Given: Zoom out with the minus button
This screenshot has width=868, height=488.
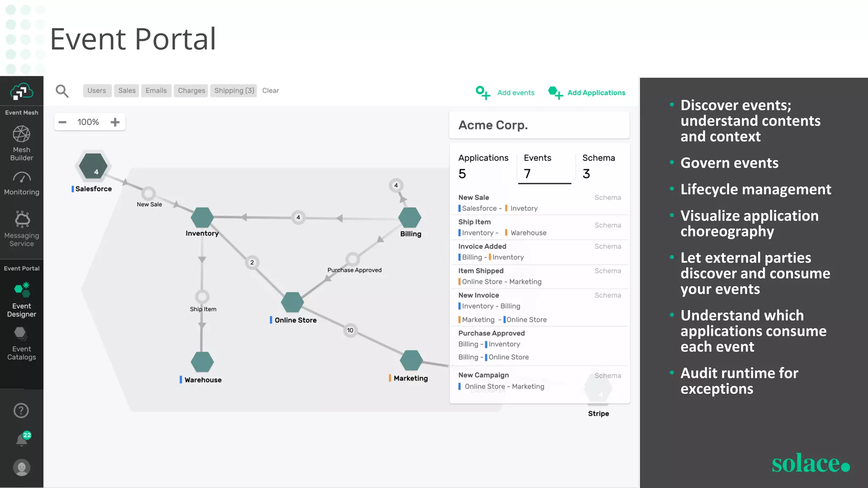Looking at the screenshot, I should click(62, 122).
